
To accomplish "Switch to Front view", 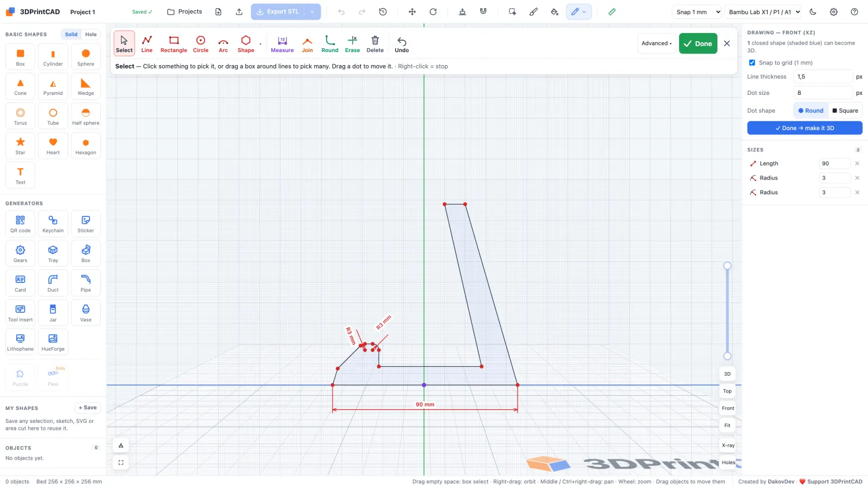I will tap(728, 408).
